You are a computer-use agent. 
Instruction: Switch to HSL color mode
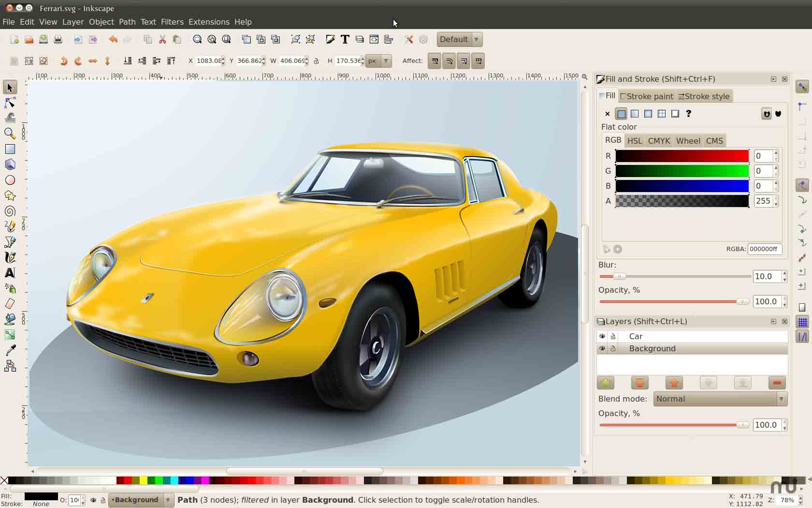(x=634, y=141)
